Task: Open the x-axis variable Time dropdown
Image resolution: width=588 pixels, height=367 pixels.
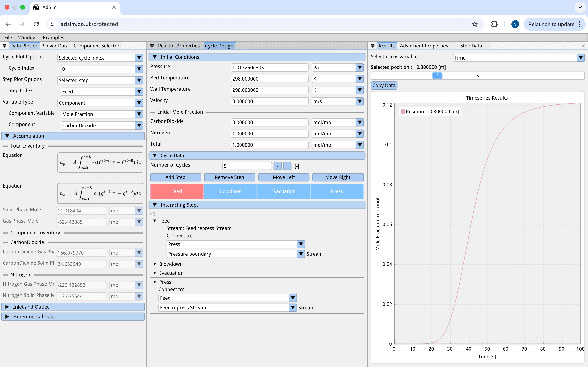Action: (580, 58)
